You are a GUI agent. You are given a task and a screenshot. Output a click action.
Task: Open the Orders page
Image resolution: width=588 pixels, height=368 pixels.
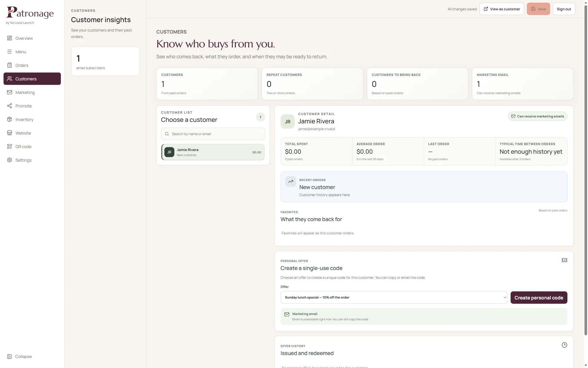[32, 65]
